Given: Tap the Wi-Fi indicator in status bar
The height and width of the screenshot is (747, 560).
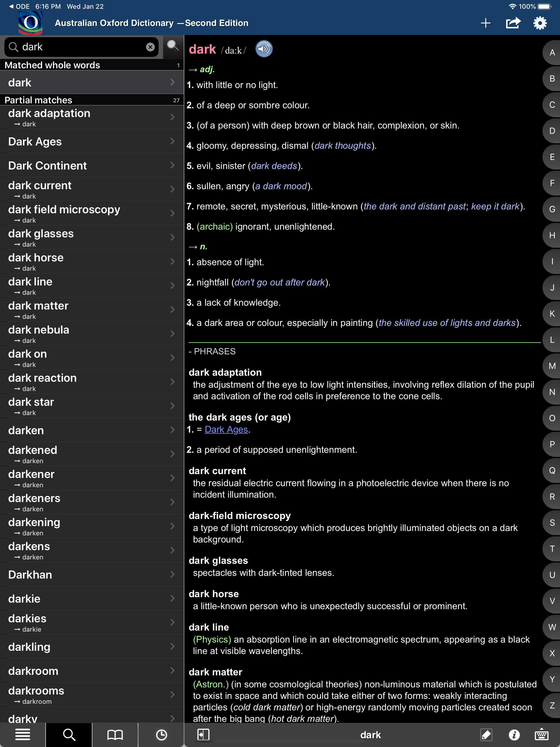Looking at the screenshot, I should click(512, 6).
